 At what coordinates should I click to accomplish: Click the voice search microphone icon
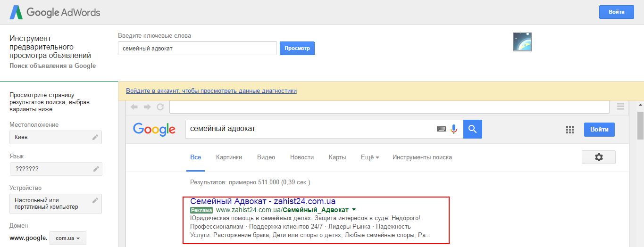click(x=454, y=129)
